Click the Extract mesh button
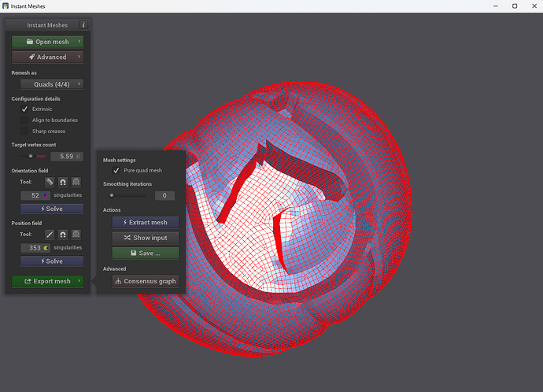The image size is (543, 392). coord(146,222)
